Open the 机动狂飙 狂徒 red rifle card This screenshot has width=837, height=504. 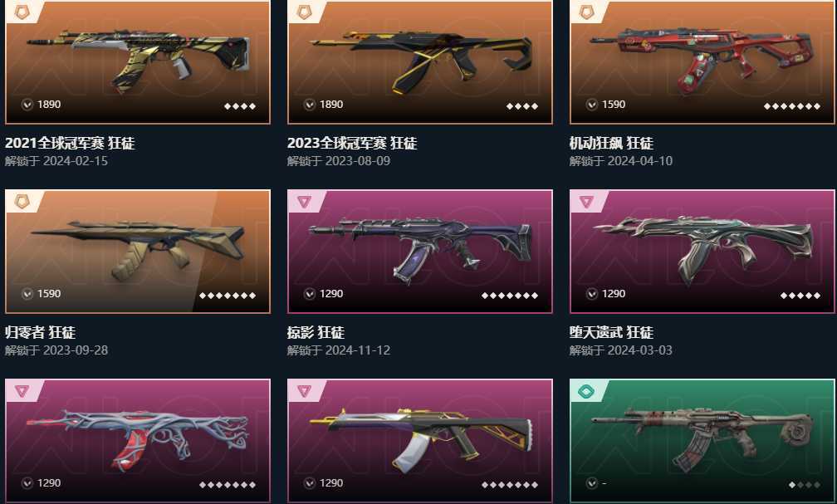pyautogui.click(x=702, y=62)
